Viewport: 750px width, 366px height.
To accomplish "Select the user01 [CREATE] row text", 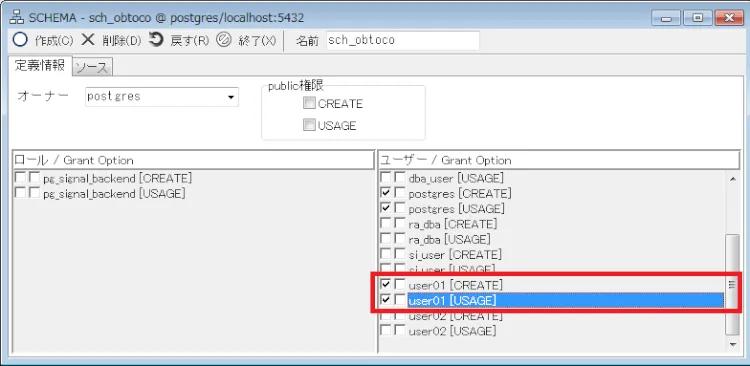I will 456,285.
